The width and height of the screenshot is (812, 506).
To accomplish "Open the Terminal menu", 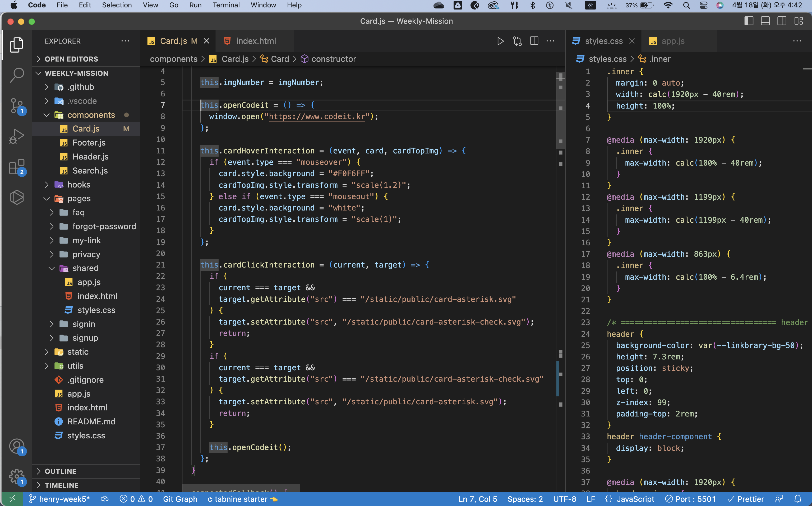I will 226,5.
